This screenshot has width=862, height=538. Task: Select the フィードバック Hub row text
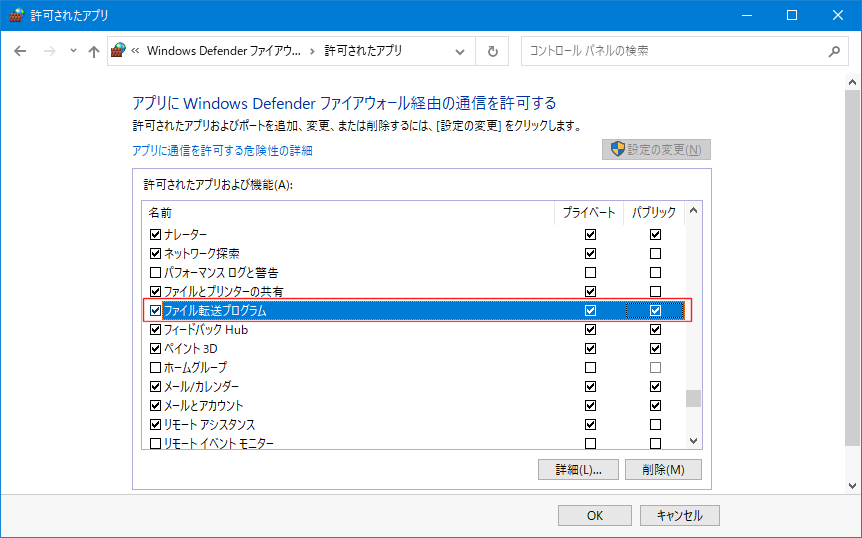pos(206,330)
